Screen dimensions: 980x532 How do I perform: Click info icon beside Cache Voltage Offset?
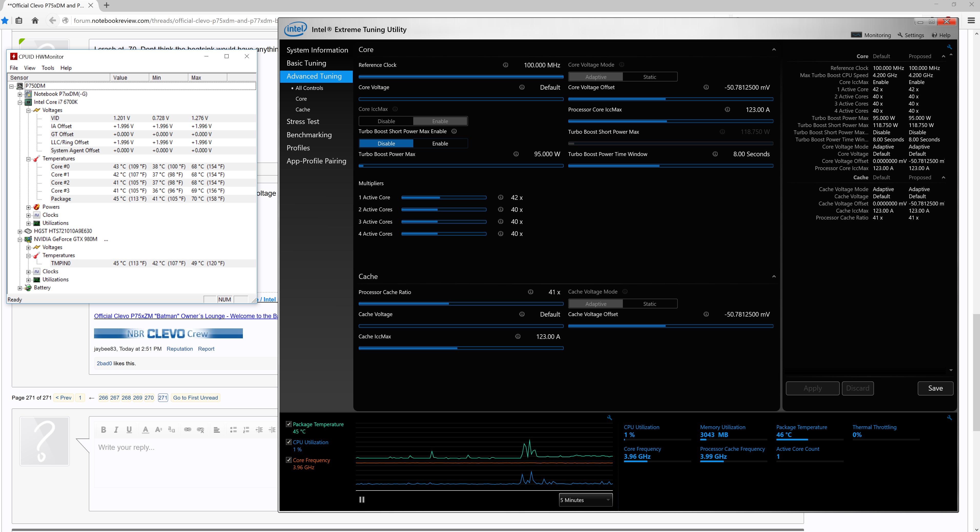click(x=706, y=314)
